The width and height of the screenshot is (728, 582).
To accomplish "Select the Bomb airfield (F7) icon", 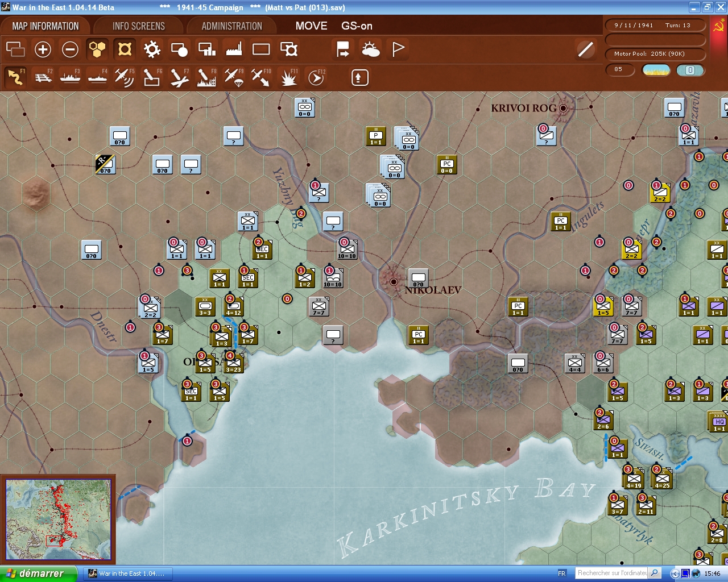I will coord(179,77).
